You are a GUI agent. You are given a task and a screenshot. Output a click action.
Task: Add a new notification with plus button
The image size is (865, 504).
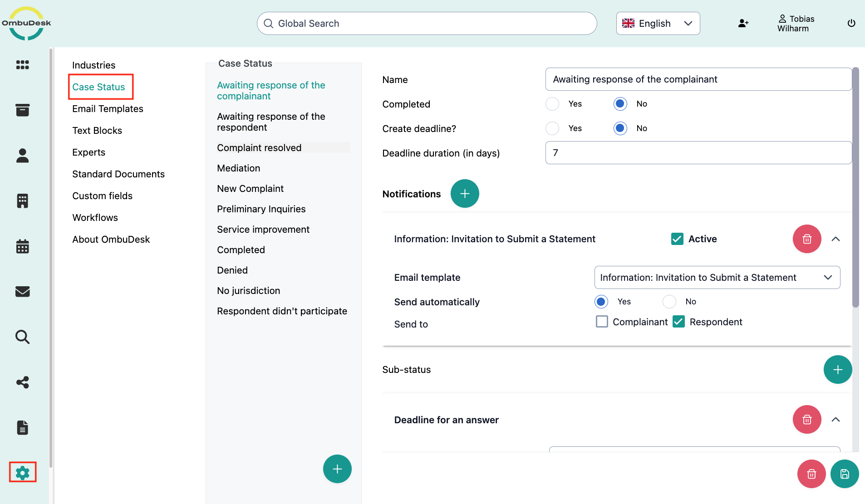point(465,194)
